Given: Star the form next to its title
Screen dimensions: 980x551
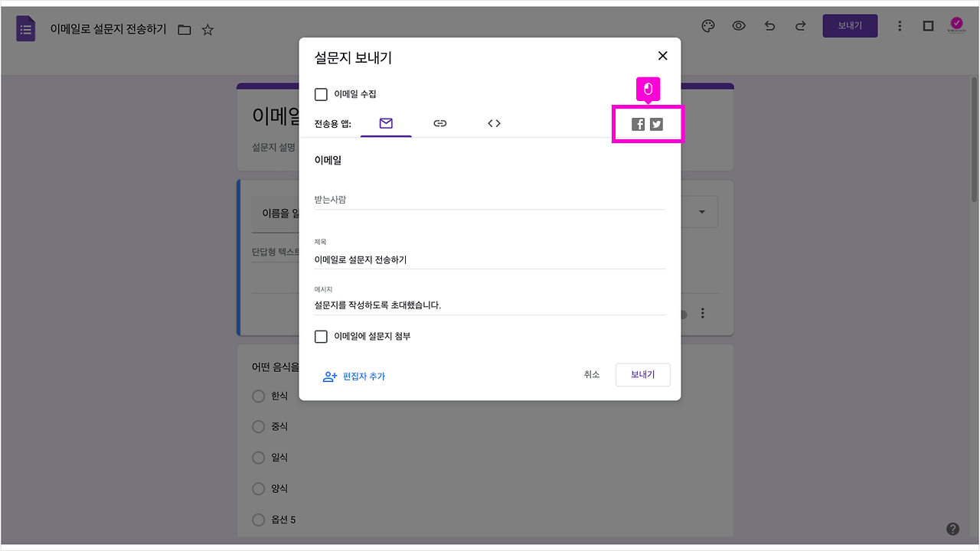Looking at the screenshot, I should 207,29.
